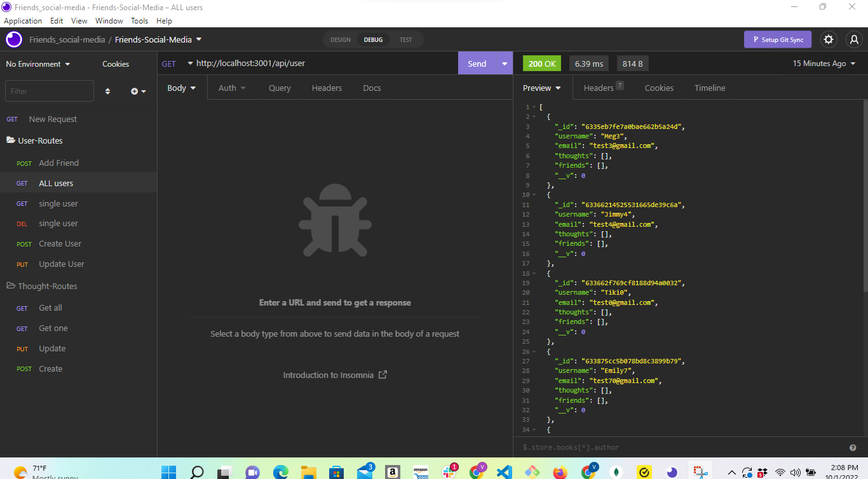Open the JSONPath filter help icon
This screenshot has width=868, height=479.
point(853,447)
